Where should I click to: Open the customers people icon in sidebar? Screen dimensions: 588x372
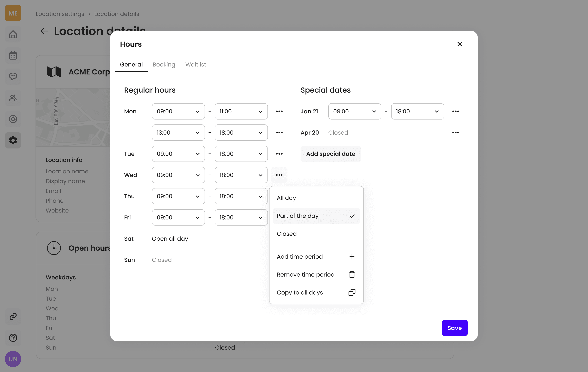[13, 98]
